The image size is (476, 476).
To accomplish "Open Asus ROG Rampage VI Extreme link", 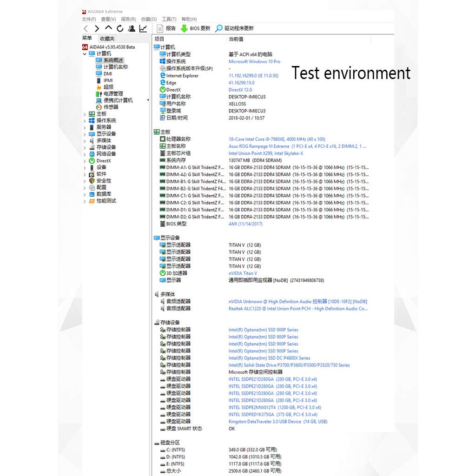I will (x=297, y=146).
